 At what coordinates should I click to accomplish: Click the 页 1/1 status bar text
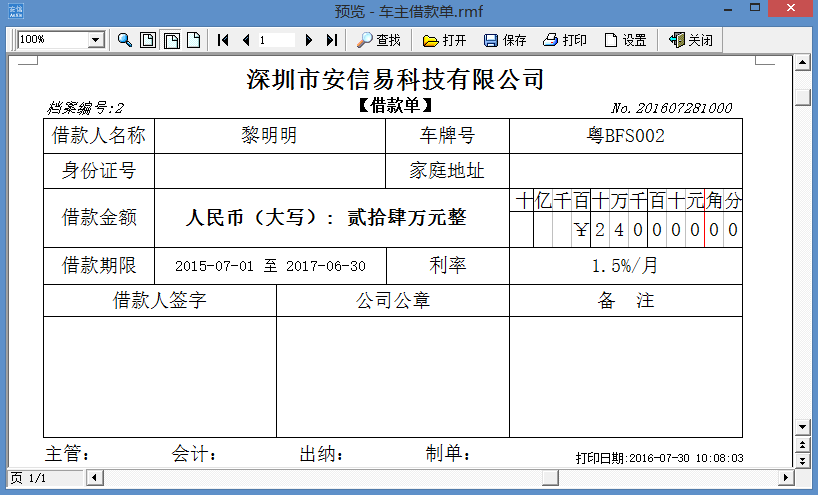(29, 478)
